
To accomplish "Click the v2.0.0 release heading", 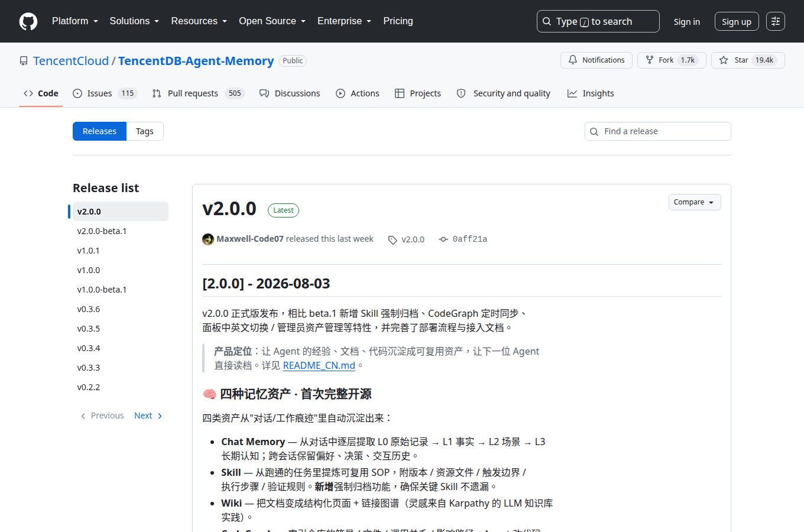I will (x=229, y=209).
